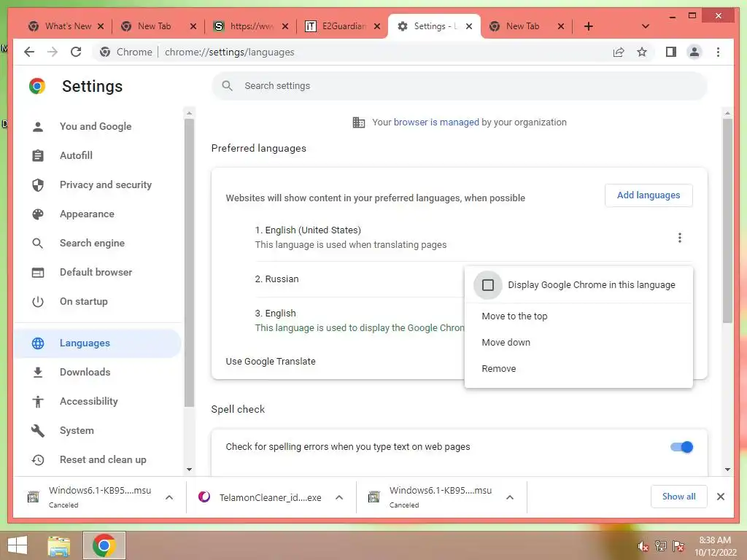Screen dimensions: 747x560
Task: Expand options for first Windows6.1-KB95 msu download
Action: pyautogui.click(x=169, y=497)
